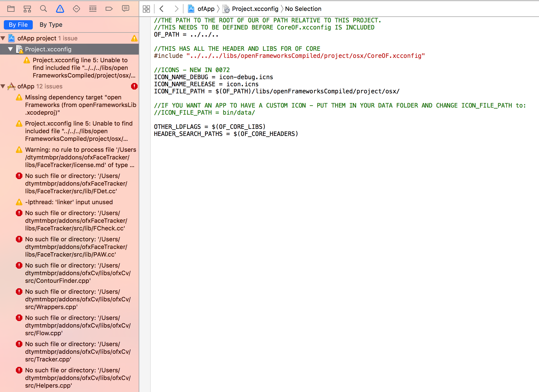Screen dimensions: 539x392
Task: Click error icon for Wrappers.cpp missing file
Action: pos(19,292)
